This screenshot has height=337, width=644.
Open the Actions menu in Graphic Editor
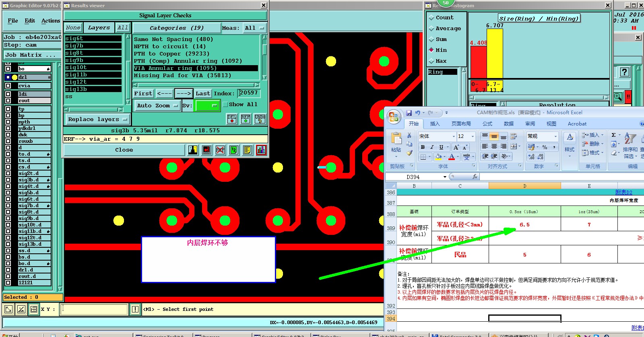click(51, 21)
